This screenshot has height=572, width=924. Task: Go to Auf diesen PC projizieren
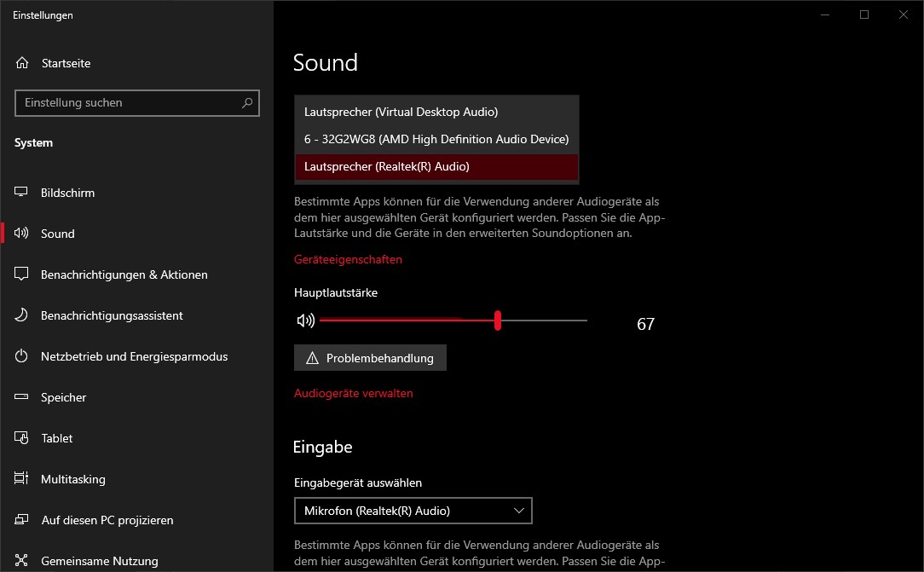tap(107, 520)
